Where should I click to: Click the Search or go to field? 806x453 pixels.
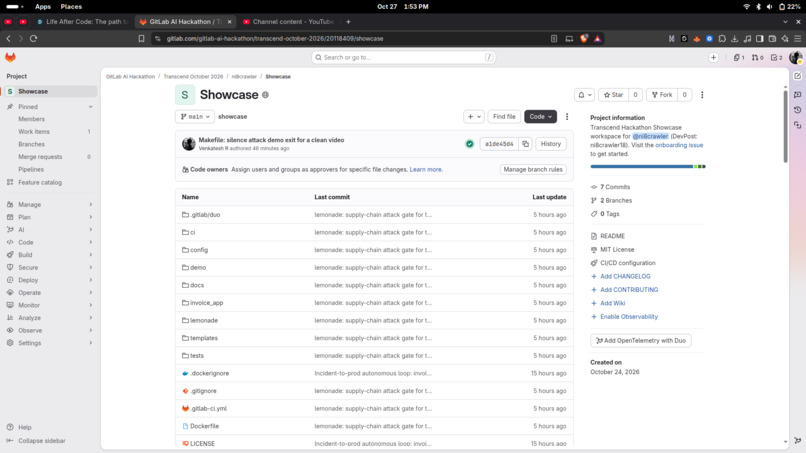coord(404,58)
